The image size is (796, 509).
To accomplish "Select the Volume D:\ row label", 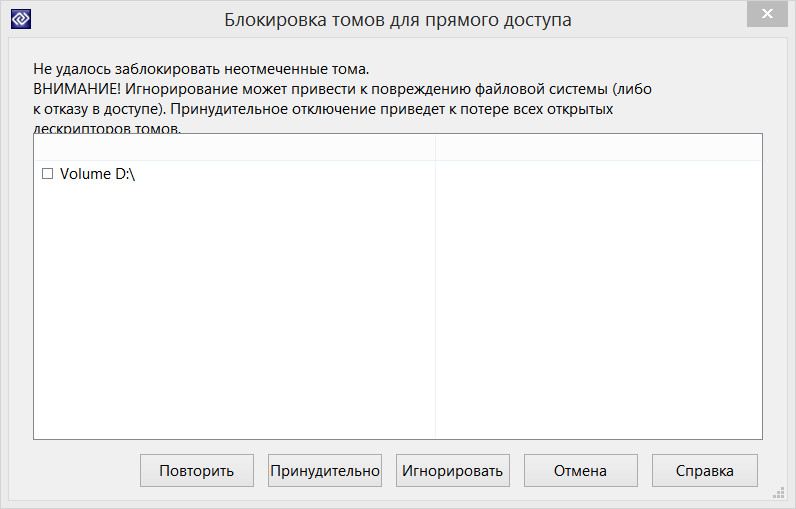I will [97, 174].
